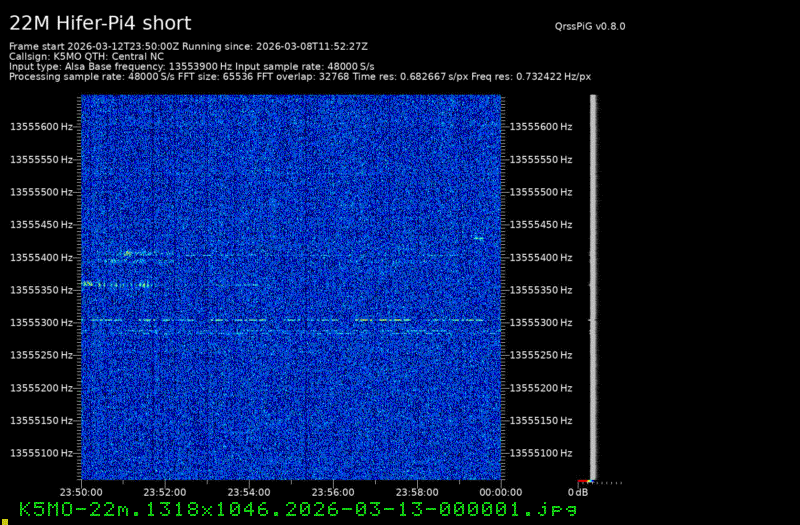This screenshot has width=800, height=525.
Task: Click the "23:58:00" time axis label
Action: [417, 493]
